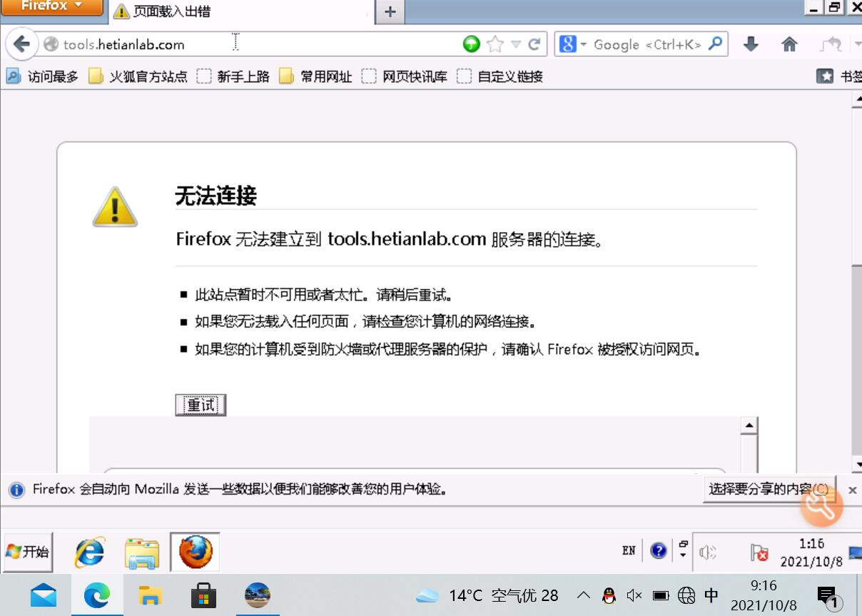The image size is (862, 616).
Task: Open file explorer in inner taskbar
Action: (x=142, y=552)
